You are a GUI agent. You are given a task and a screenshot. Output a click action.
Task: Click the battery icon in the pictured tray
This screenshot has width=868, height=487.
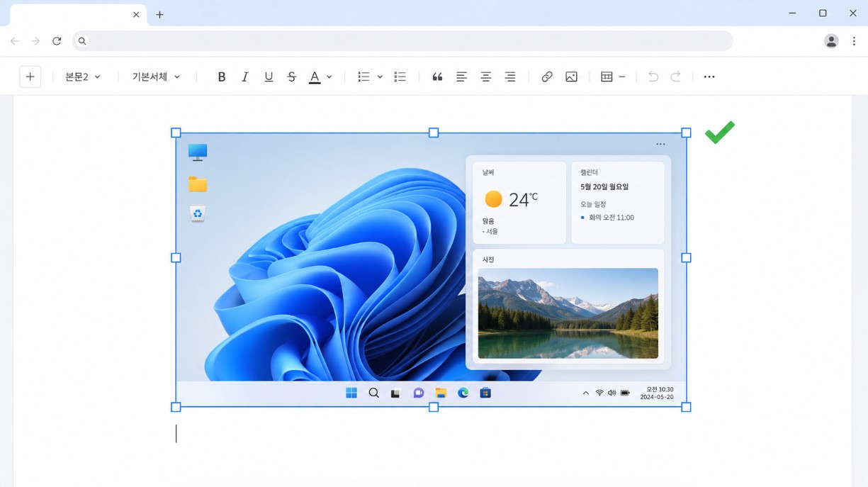pyautogui.click(x=625, y=393)
